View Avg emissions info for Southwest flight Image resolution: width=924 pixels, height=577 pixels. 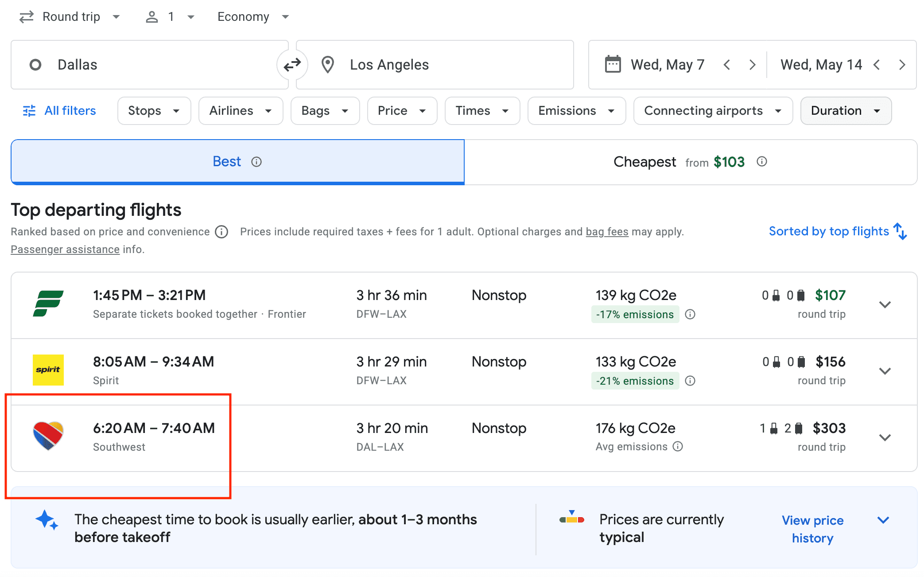(x=678, y=446)
